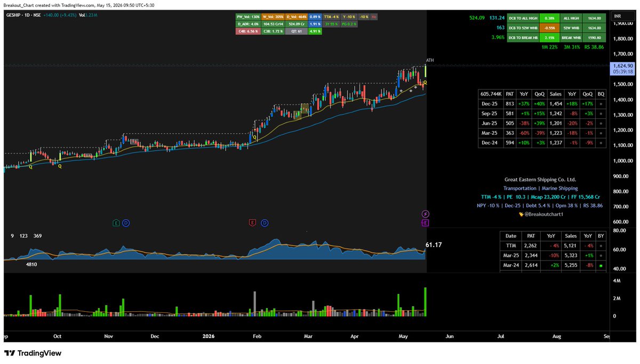The image size is (640, 364).
Task: Click the blue dividend D marker near February
Action: point(265,222)
